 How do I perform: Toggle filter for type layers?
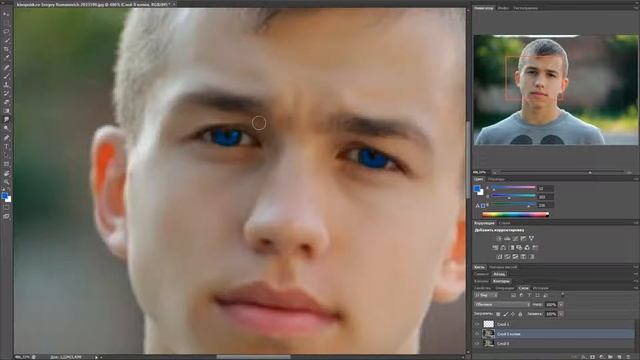pyautogui.click(x=529, y=295)
